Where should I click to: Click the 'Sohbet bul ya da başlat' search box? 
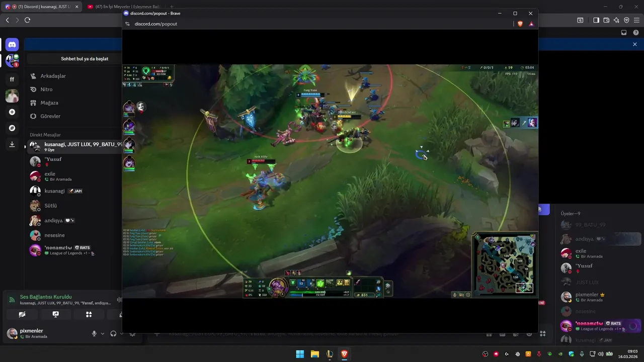point(74,59)
